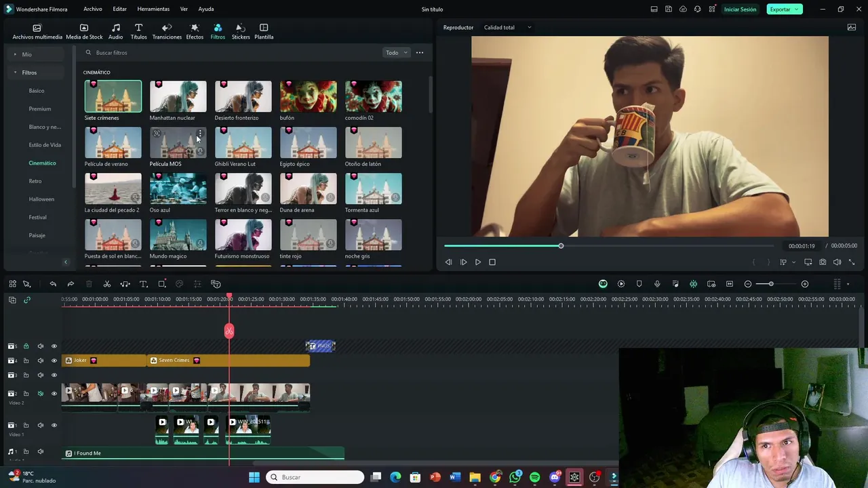This screenshot has height=488, width=868.
Task: Open the Editar menu
Action: coord(119,9)
